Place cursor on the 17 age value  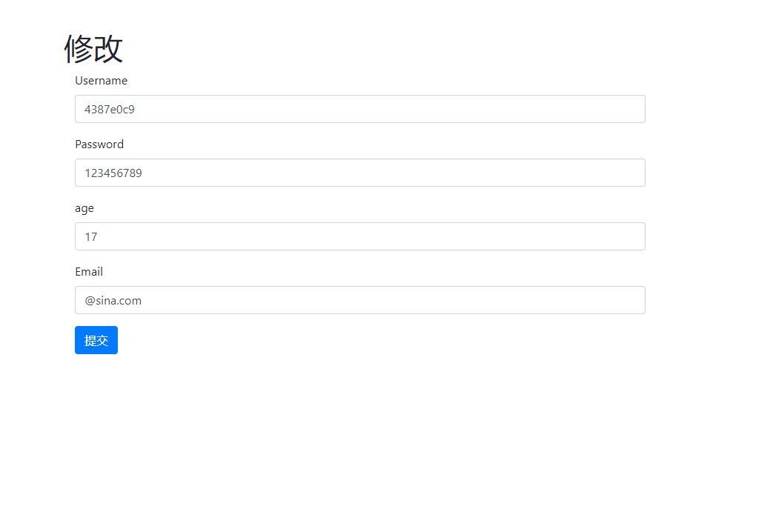click(91, 237)
